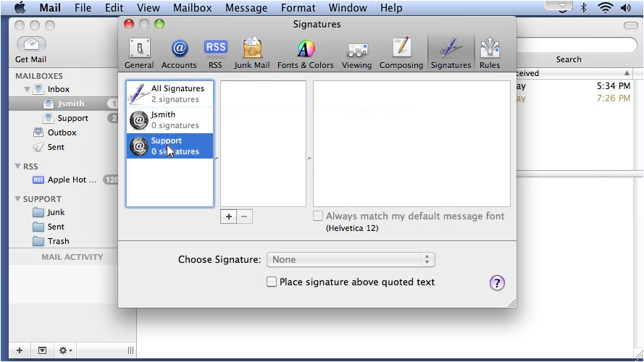
Task: Click the sidebar resize handle
Action: coord(130,350)
